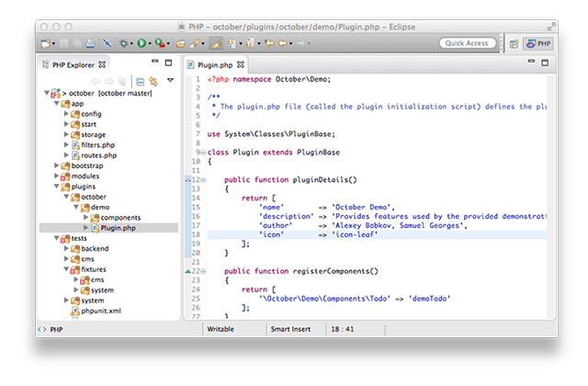The height and width of the screenshot is (386, 588).
Task: Minimize the PHP Explorer panel
Action: point(155,61)
